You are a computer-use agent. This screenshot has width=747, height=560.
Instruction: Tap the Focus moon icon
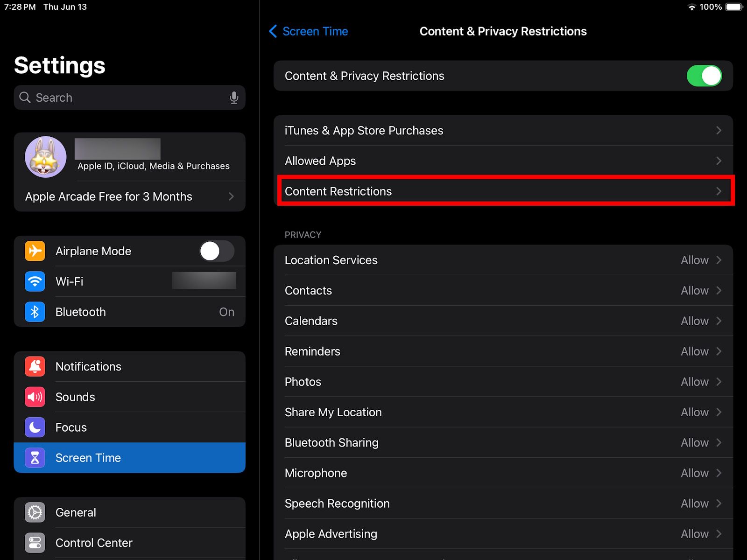pyautogui.click(x=35, y=427)
